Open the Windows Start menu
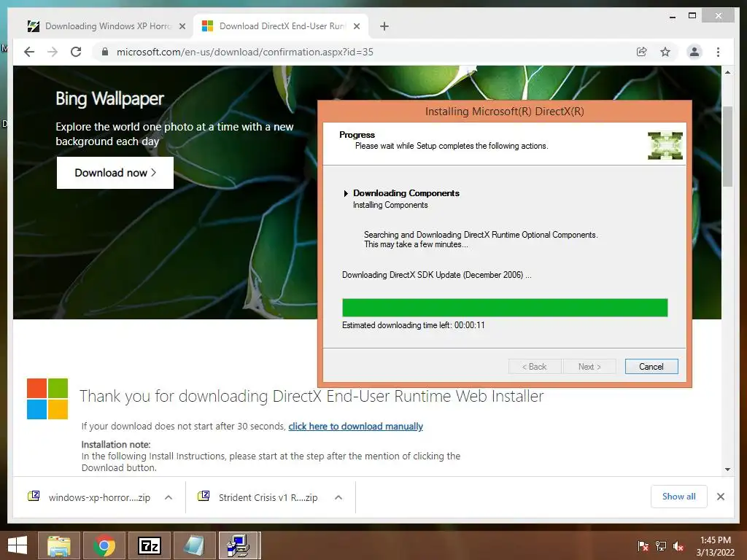The height and width of the screenshot is (560, 747). [18, 545]
